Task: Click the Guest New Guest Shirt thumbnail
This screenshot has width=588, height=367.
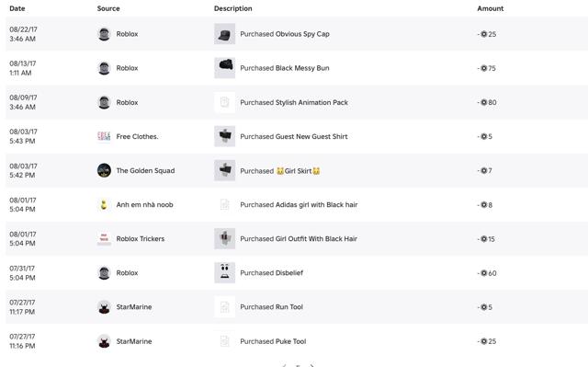Action: coord(224,136)
